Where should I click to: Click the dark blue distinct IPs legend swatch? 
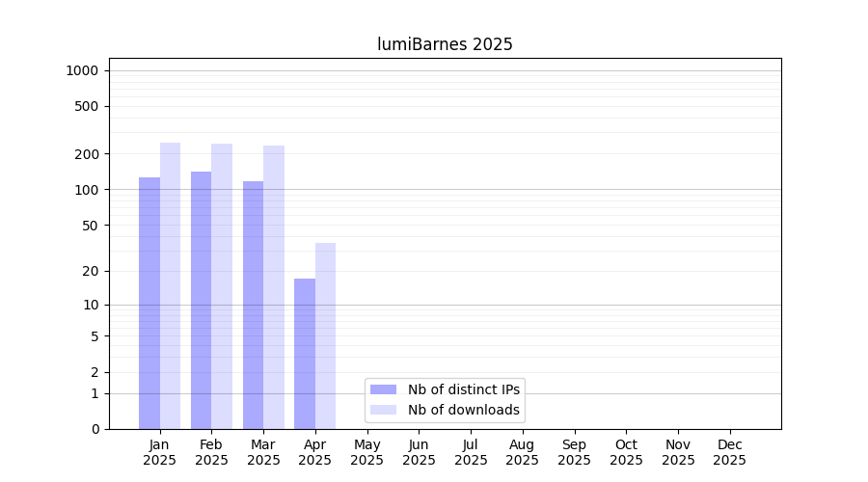point(383,389)
